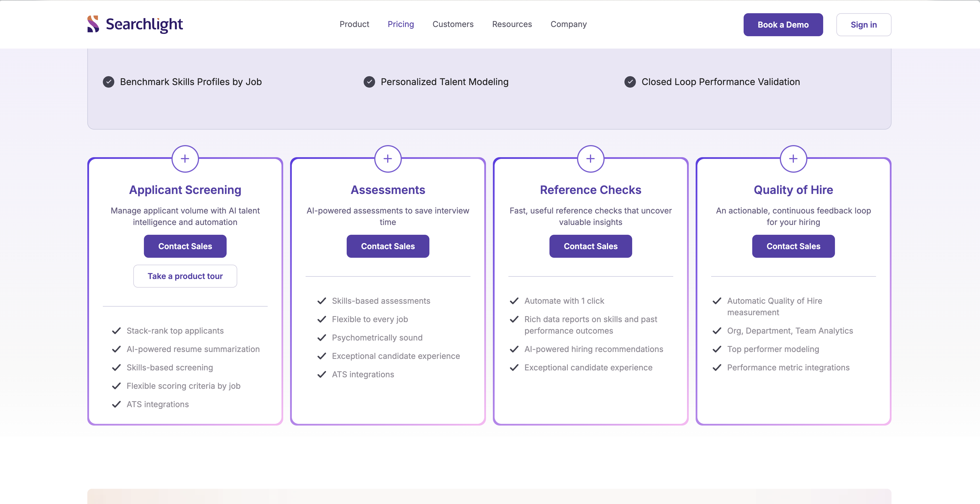The image size is (980, 504).
Task: Expand the Resources dropdown menu
Action: pyautogui.click(x=512, y=24)
